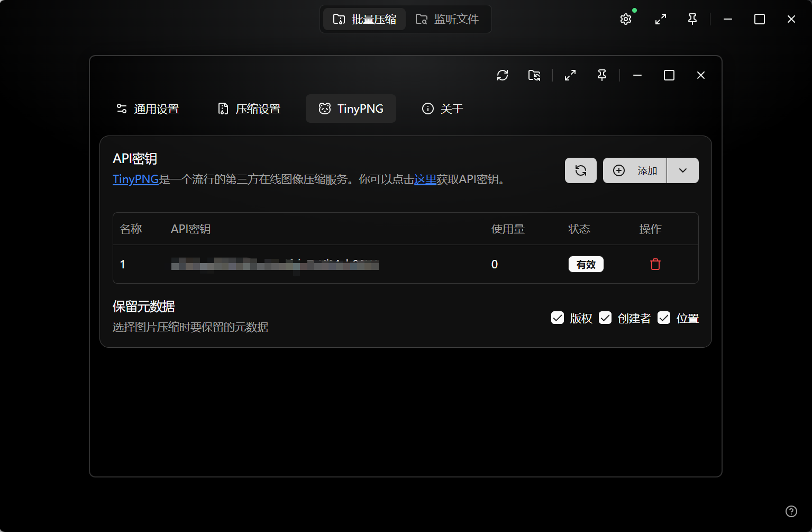This screenshot has height=532, width=812.
Task: Click the refresh API keys button
Action: coord(580,170)
